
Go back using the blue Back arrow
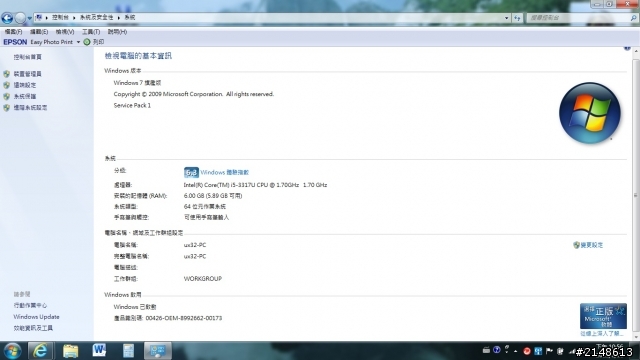pos(7,18)
